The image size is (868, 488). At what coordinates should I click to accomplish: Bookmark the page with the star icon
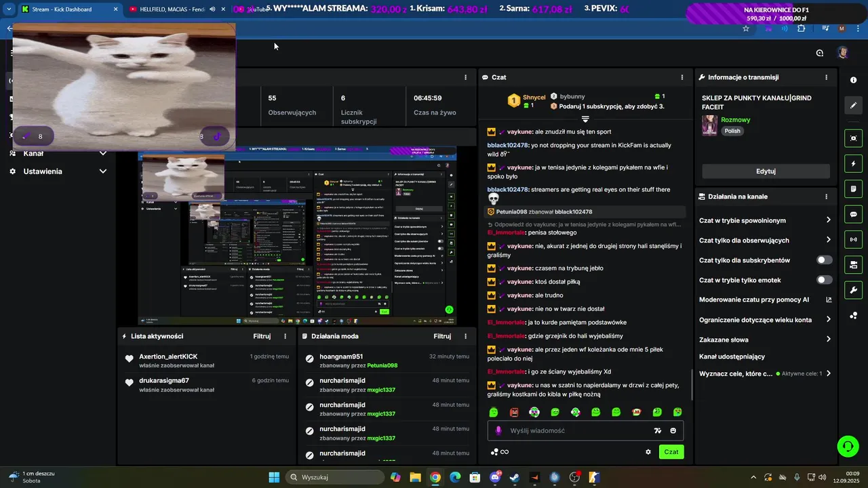[x=746, y=28]
